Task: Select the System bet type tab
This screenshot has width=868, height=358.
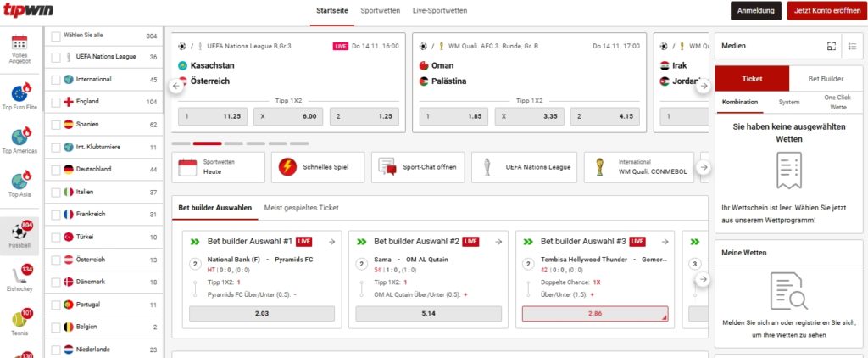Action: [x=789, y=103]
